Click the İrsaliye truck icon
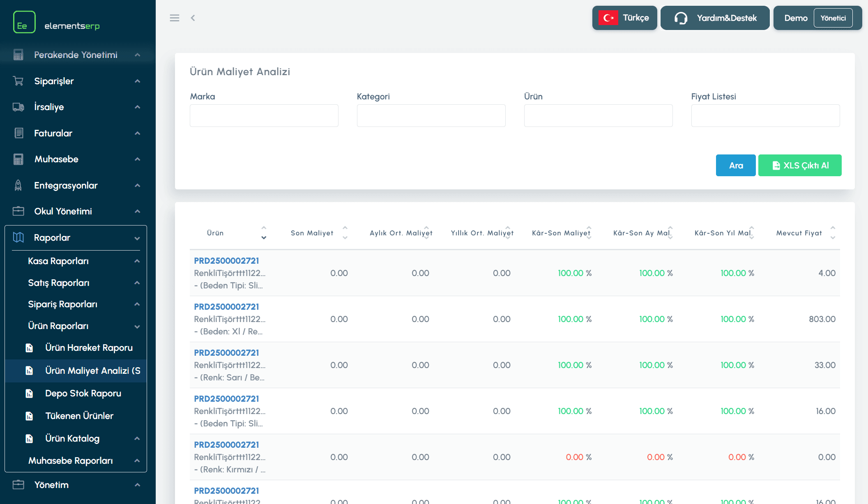 18,107
